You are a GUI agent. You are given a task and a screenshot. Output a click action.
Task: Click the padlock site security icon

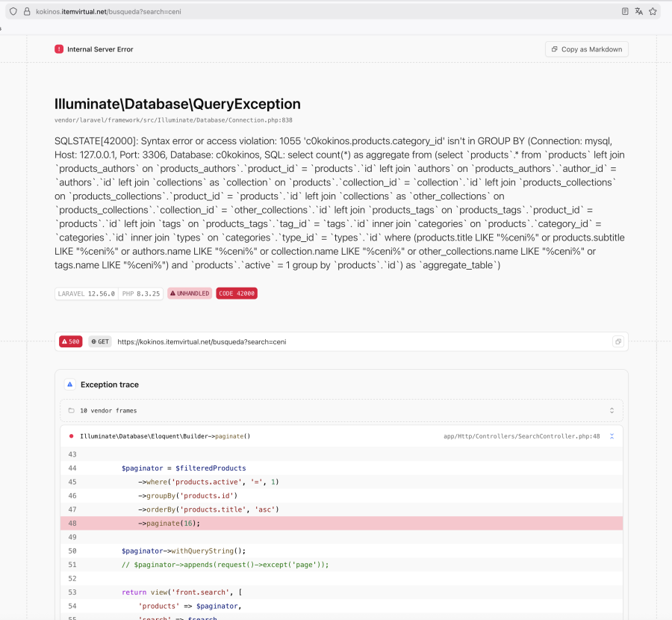tap(27, 12)
